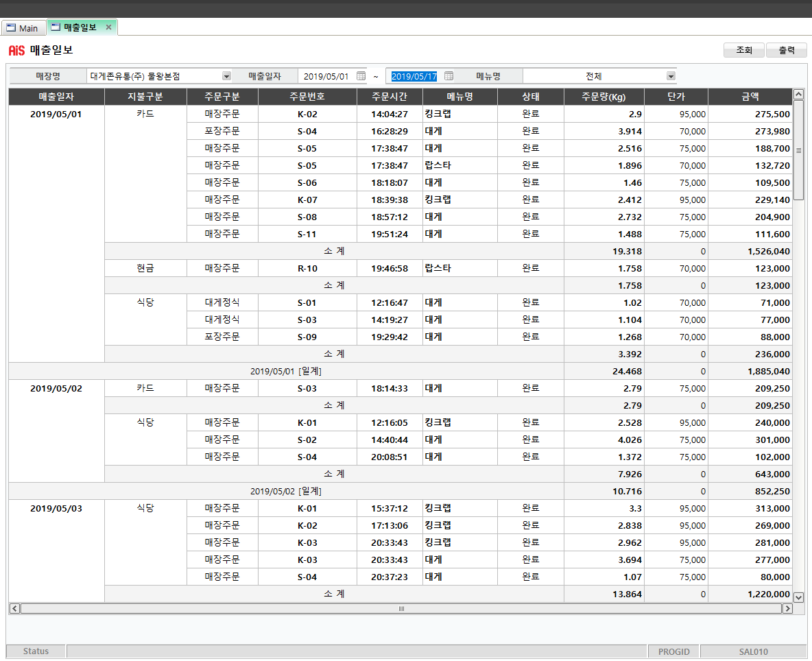812x661 pixels.
Task: Select order time 18:14:33
Action: click(390, 389)
